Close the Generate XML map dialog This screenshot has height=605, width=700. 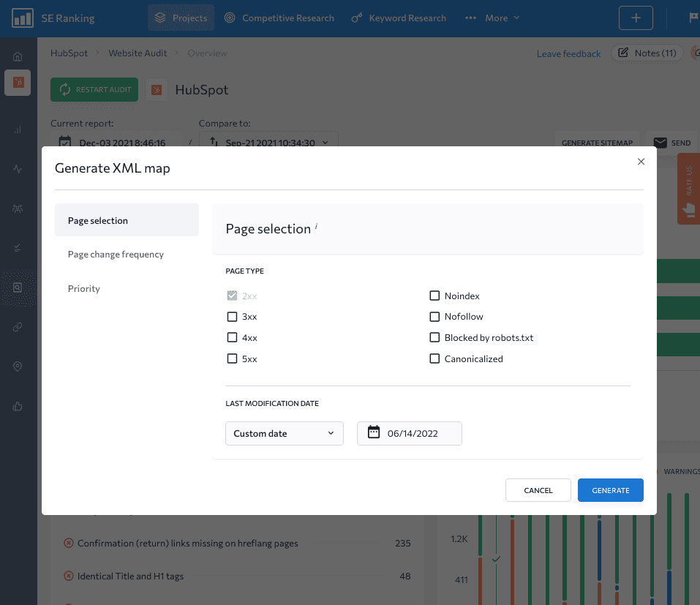coord(641,161)
